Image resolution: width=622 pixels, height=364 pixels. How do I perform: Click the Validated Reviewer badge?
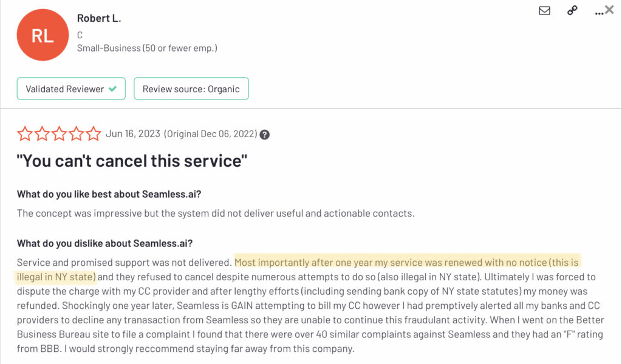pos(71,89)
